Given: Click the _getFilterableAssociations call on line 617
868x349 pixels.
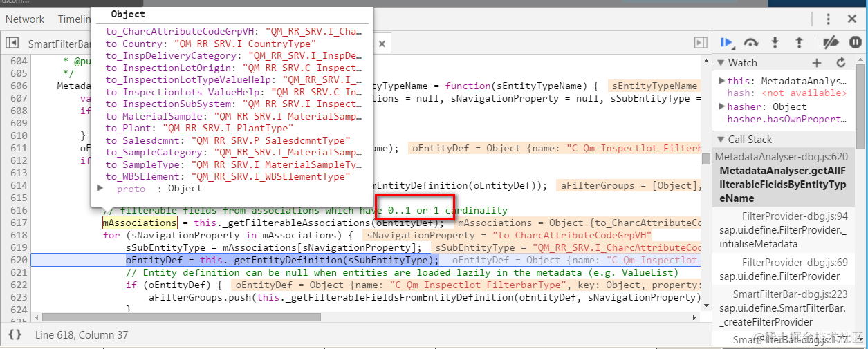Looking at the screenshot, I should tap(293, 223).
